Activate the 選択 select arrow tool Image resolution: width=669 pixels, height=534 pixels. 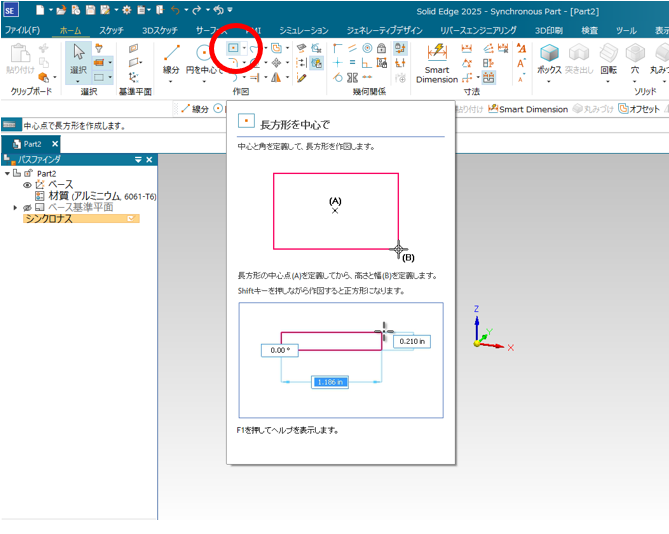(x=77, y=58)
